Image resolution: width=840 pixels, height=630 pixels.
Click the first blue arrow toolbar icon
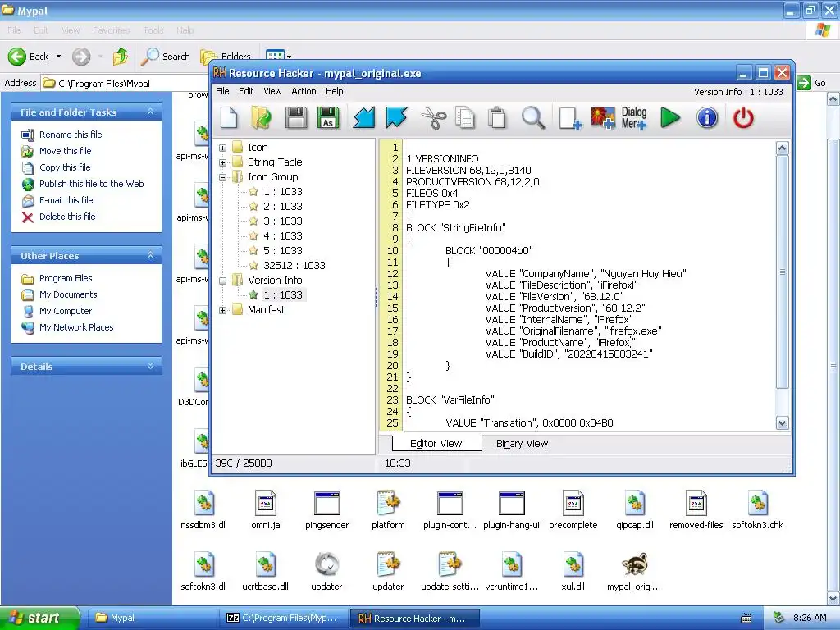point(364,118)
